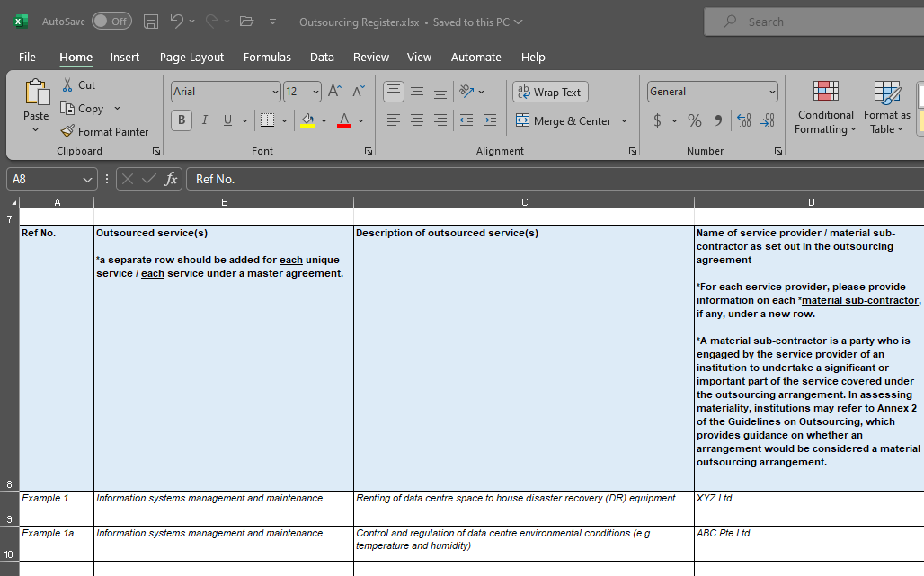The width and height of the screenshot is (924, 576).
Task: Open Font dialog launcher
Action: (369, 151)
